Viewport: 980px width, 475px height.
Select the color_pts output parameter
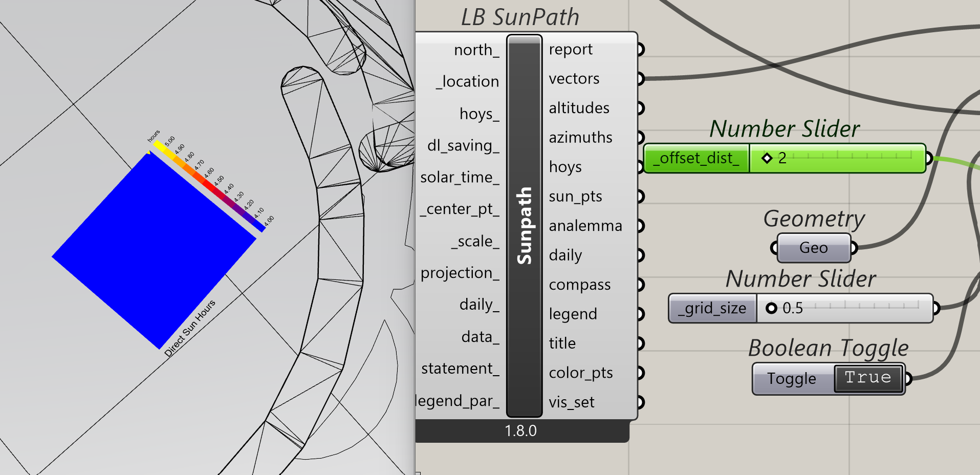tap(580, 373)
